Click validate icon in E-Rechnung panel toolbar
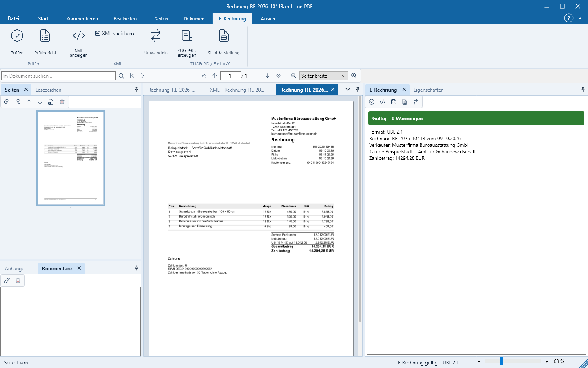This screenshot has height=368, width=588. 372,102
